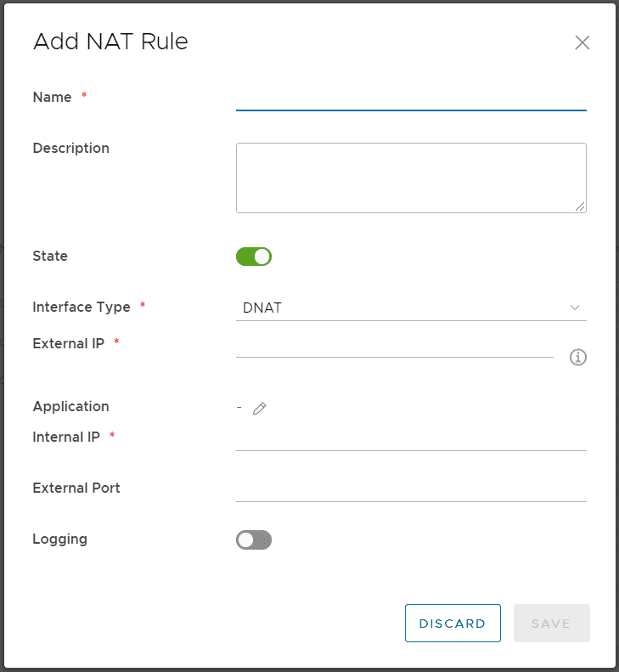This screenshot has height=672, width=619.
Task: Edit Application with the pencil icon
Action: pos(259,409)
